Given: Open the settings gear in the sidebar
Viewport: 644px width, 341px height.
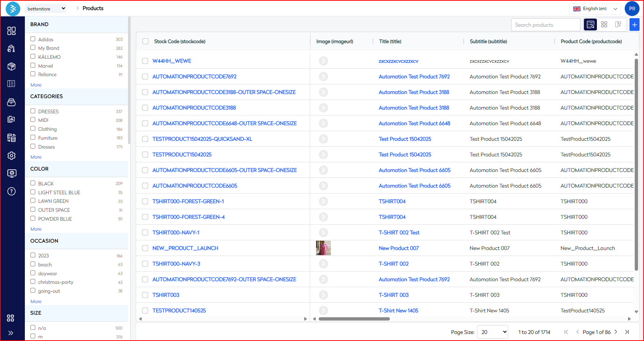Looking at the screenshot, I should [11, 156].
